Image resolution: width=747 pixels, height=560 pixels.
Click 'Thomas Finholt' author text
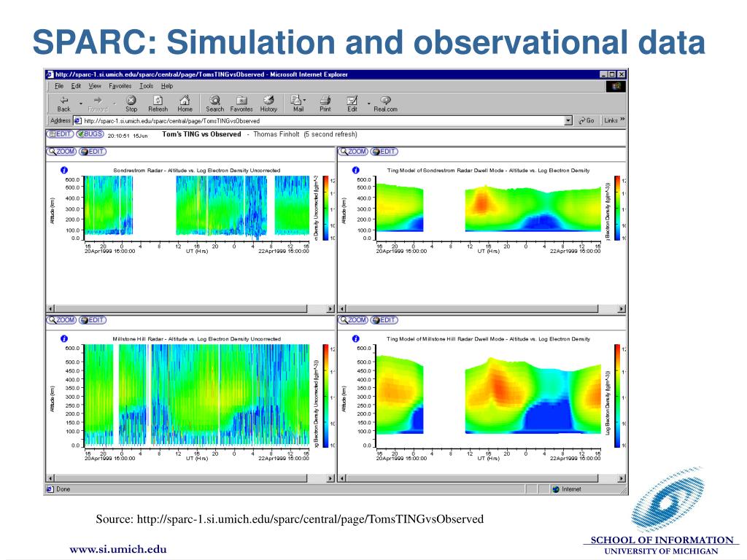(276, 134)
